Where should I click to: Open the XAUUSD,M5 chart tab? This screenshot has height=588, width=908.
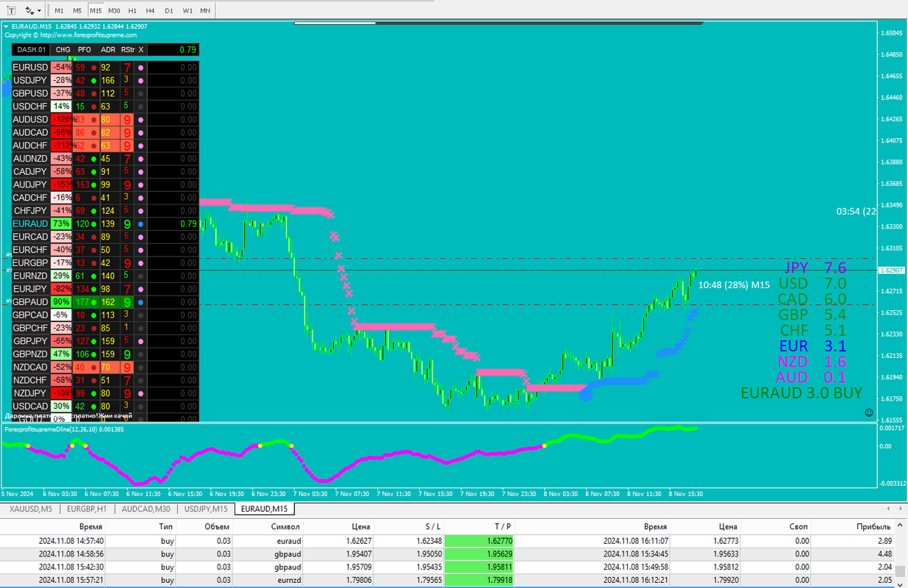30,509
